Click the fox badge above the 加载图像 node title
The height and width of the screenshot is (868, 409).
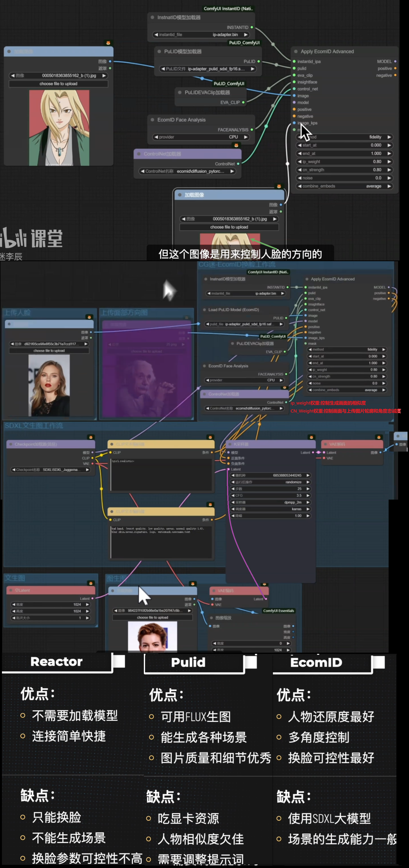[x=279, y=186]
